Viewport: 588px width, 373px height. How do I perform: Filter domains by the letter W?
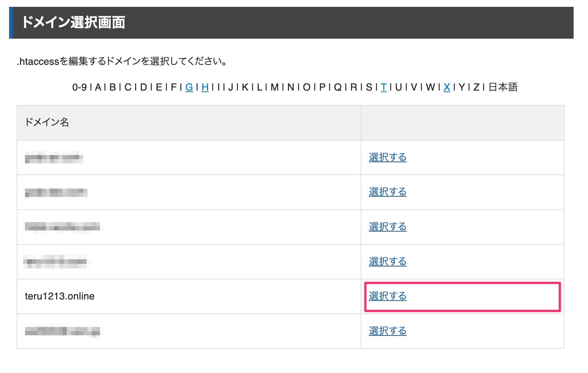(431, 88)
